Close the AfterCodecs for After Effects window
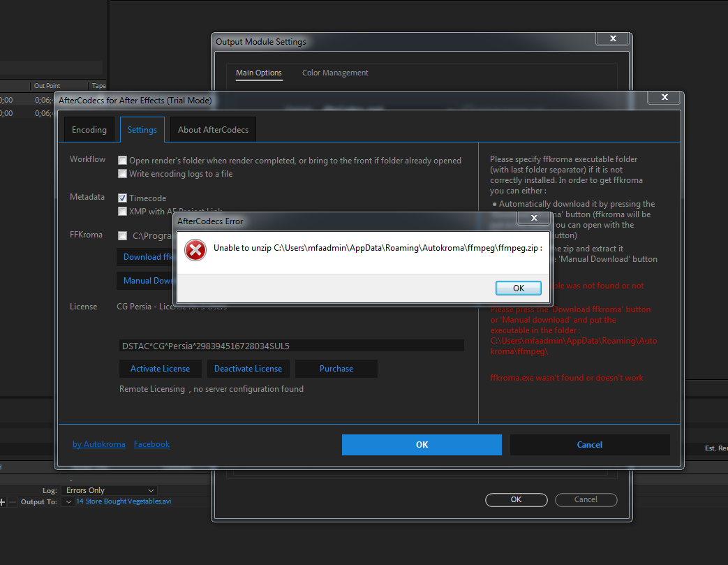728x565 pixels. 664,96
